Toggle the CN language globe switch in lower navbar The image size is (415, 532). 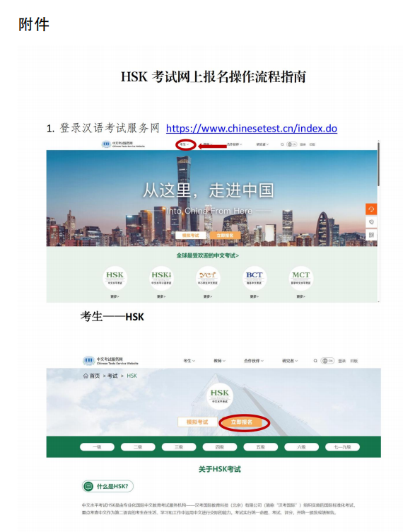[328, 361]
